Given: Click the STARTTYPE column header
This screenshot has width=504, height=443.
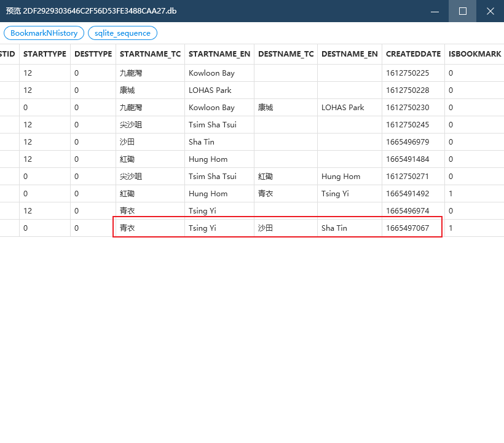Looking at the screenshot, I should click(45, 54).
